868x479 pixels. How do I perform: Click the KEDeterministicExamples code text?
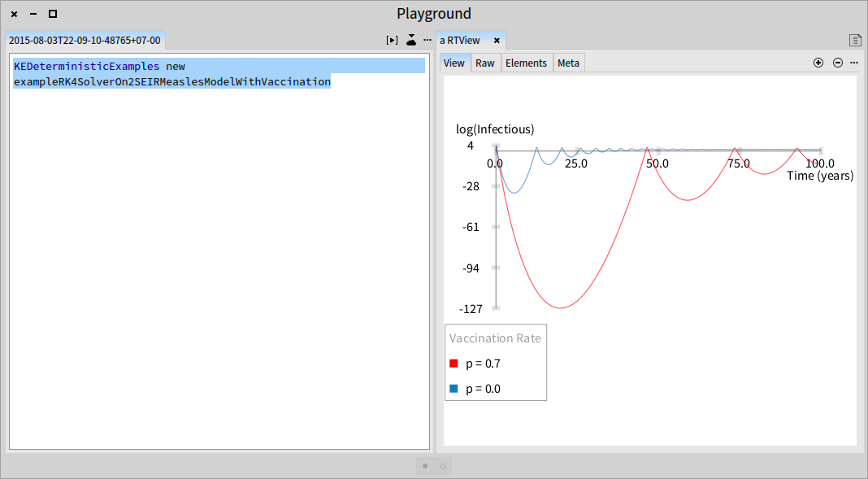click(x=86, y=67)
